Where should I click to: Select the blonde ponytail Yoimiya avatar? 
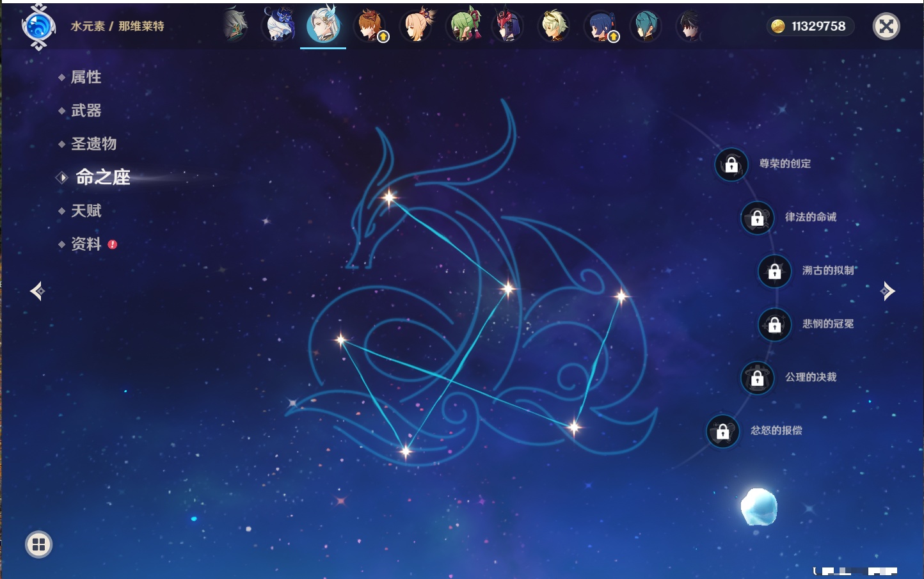click(x=417, y=26)
